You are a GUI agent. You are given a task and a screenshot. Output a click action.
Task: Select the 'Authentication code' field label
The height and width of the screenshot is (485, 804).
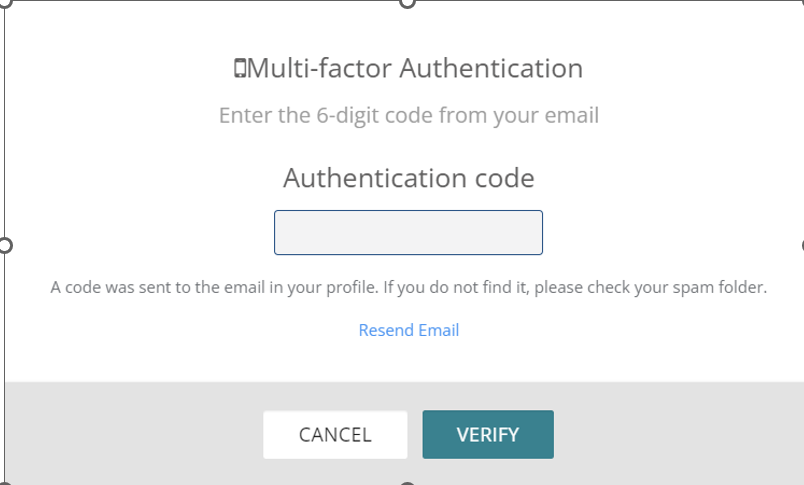tap(408, 178)
